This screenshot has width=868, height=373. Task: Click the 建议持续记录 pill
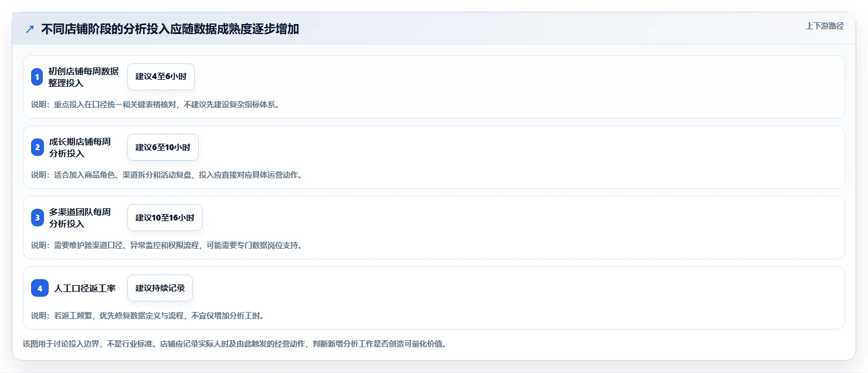tap(160, 288)
